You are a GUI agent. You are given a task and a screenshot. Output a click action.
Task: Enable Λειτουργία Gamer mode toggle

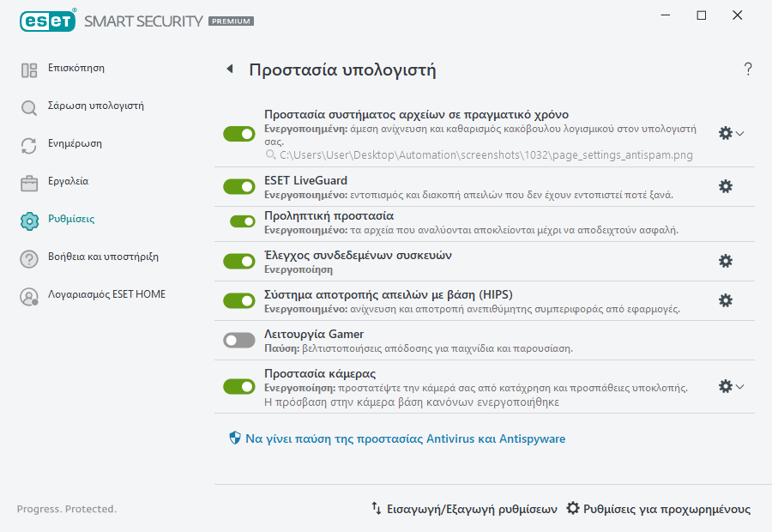pos(238,341)
